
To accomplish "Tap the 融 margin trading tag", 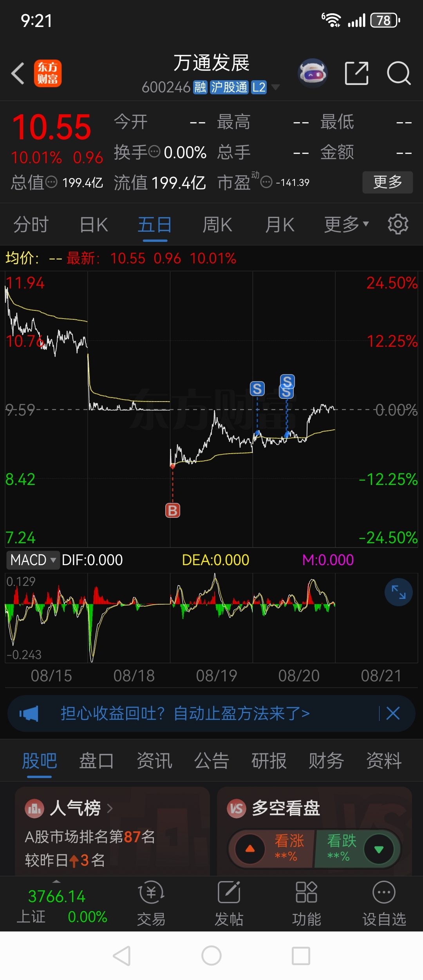I will [x=200, y=87].
